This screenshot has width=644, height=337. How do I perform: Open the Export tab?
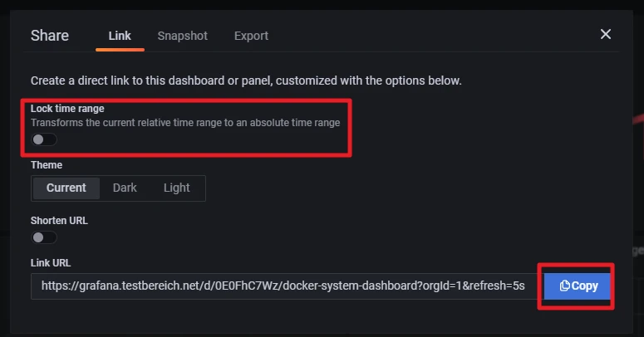[251, 36]
